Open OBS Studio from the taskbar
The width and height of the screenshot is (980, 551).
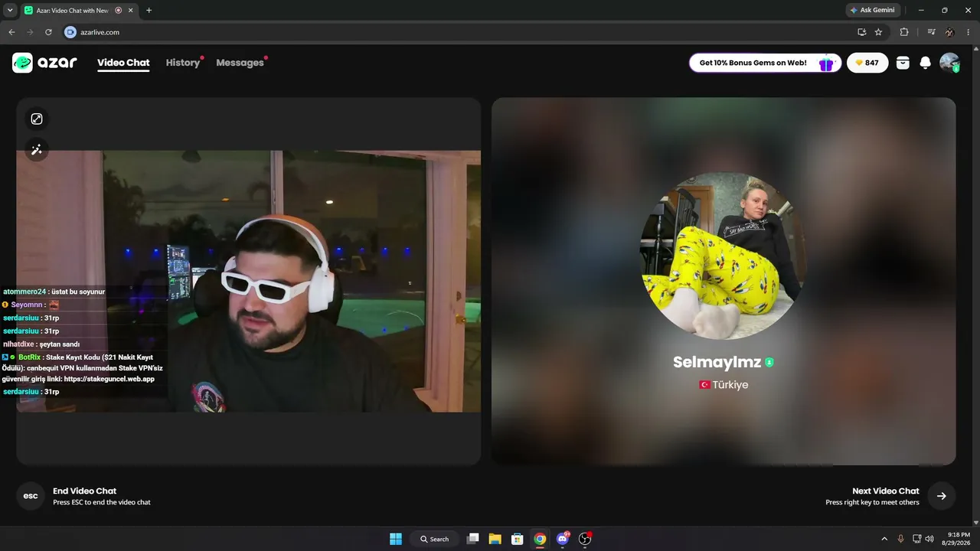(x=586, y=539)
